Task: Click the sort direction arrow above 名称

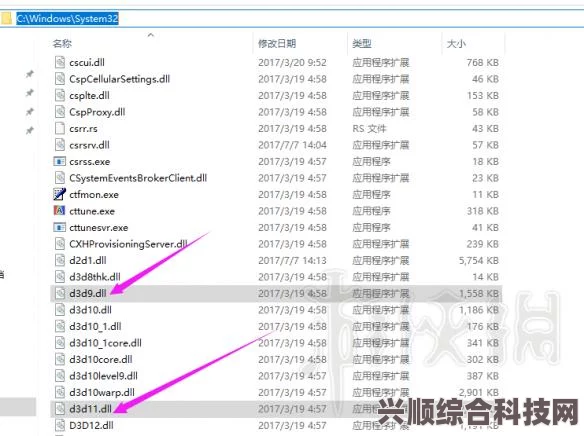Action: (150, 35)
